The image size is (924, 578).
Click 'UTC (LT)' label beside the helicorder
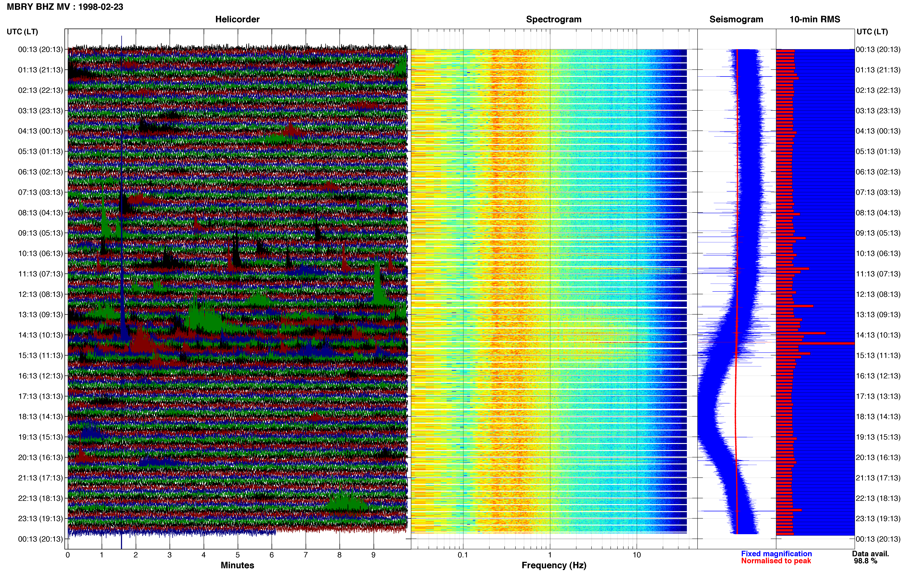pyautogui.click(x=22, y=32)
